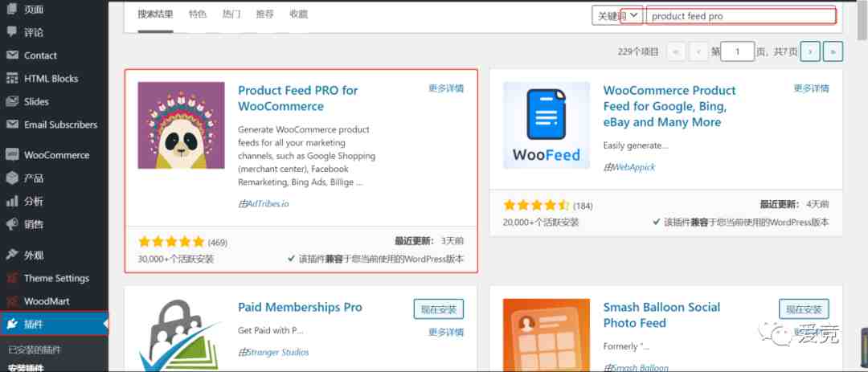Viewport: 868px width, 372px height.
Task: Click the current page number field
Action: (x=738, y=51)
